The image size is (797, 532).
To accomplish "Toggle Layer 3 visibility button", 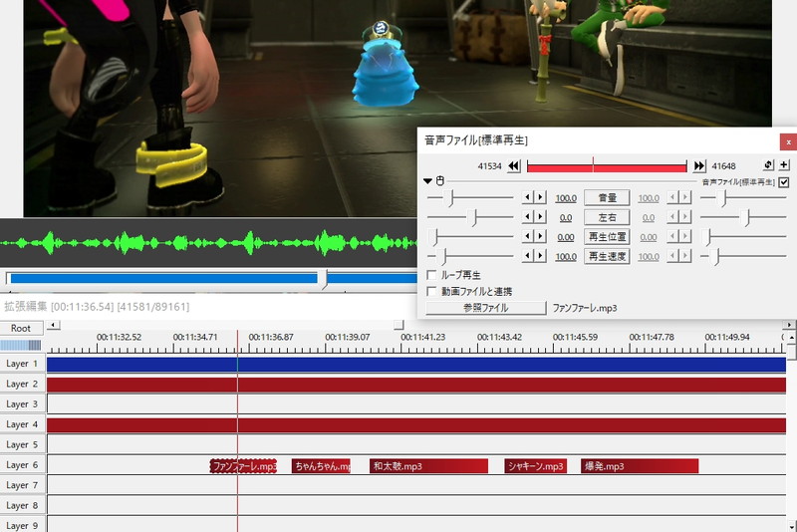I will (x=22, y=403).
